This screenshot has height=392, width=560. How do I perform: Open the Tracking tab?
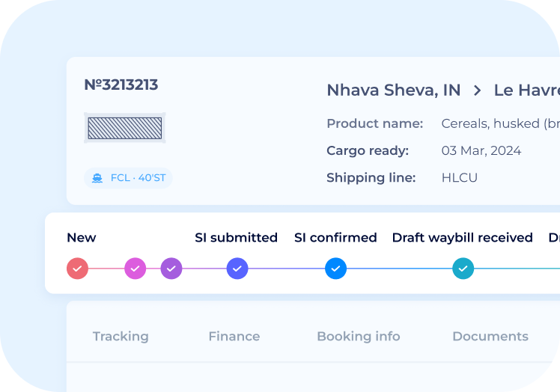[121, 337]
